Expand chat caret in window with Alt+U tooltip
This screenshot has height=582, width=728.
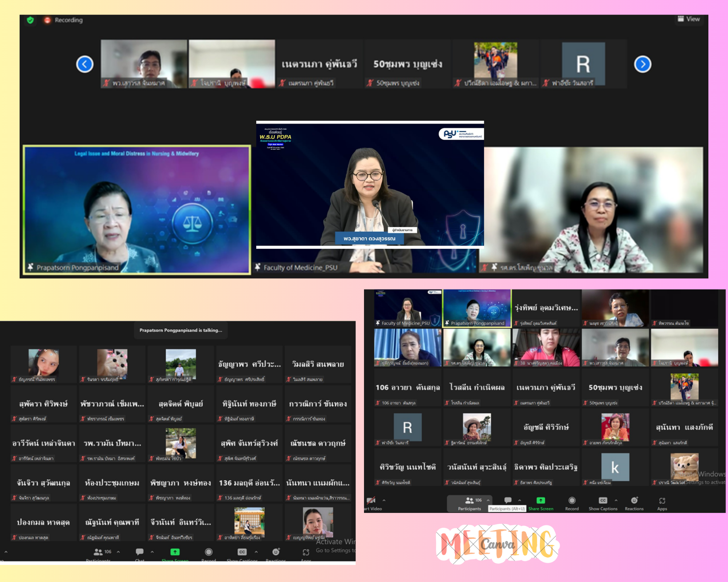click(519, 500)
